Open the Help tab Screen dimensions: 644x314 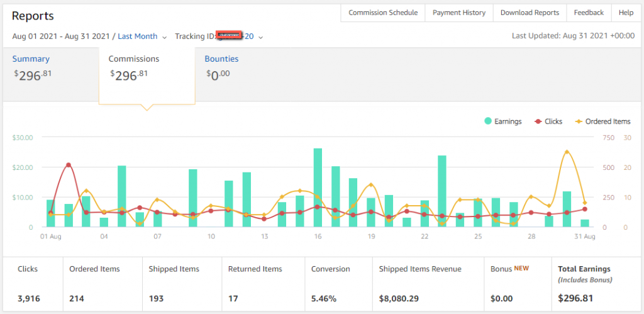[626, 13]
